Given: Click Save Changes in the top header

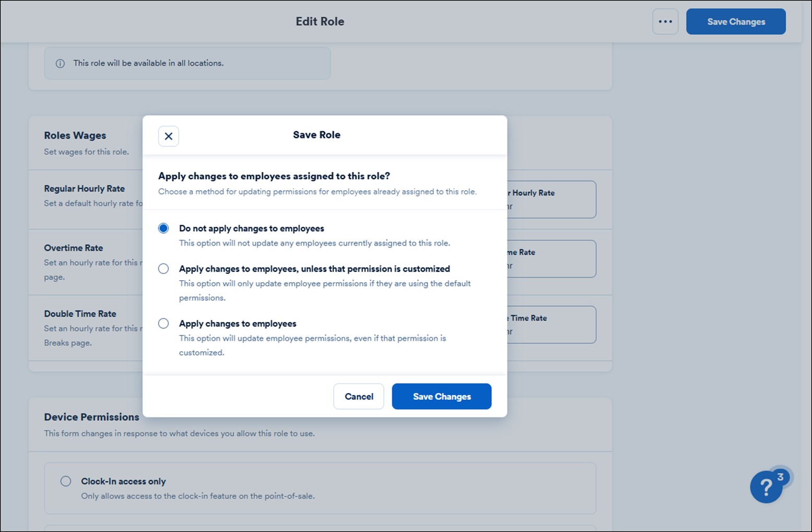Looking at the screenshot, I should click(735, 21).
